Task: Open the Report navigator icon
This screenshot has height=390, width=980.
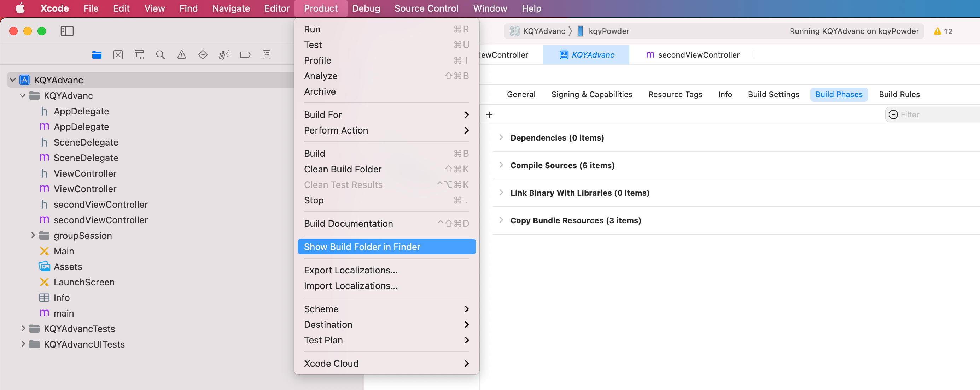Action: 266,55
